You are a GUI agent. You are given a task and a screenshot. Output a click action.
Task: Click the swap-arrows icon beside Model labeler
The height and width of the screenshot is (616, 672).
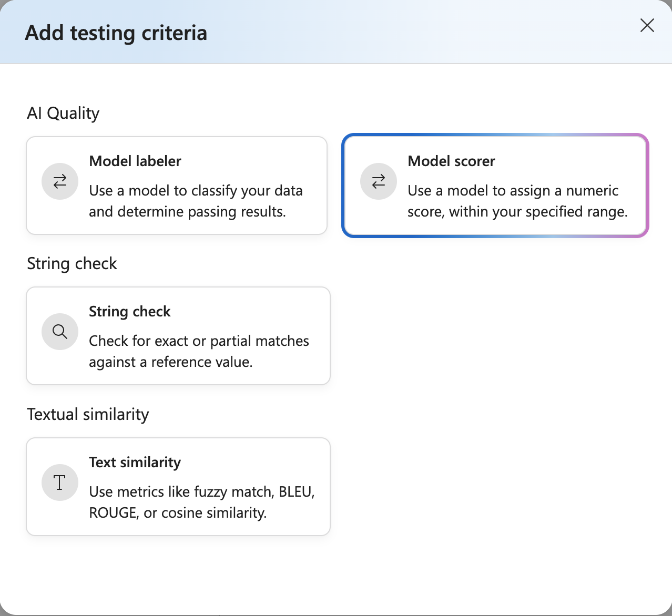(60, 181)
